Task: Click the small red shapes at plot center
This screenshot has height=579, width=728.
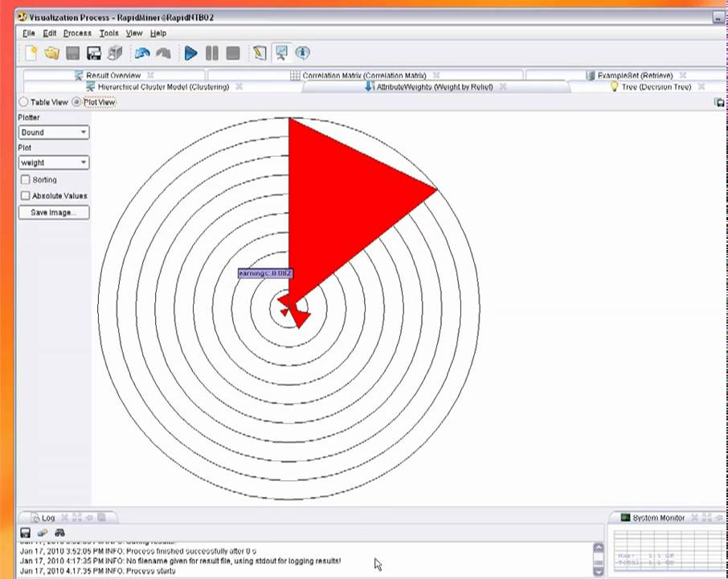Action: coord(294,311)
